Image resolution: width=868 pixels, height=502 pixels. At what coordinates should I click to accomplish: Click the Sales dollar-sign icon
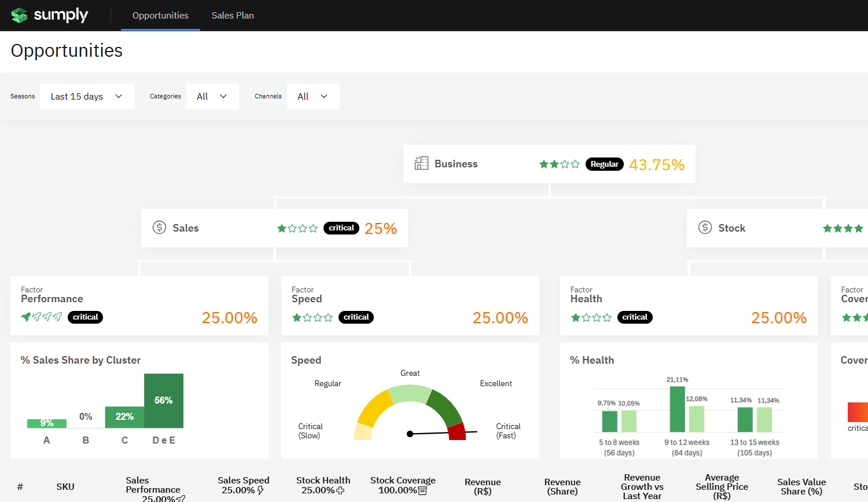[159, 228]
